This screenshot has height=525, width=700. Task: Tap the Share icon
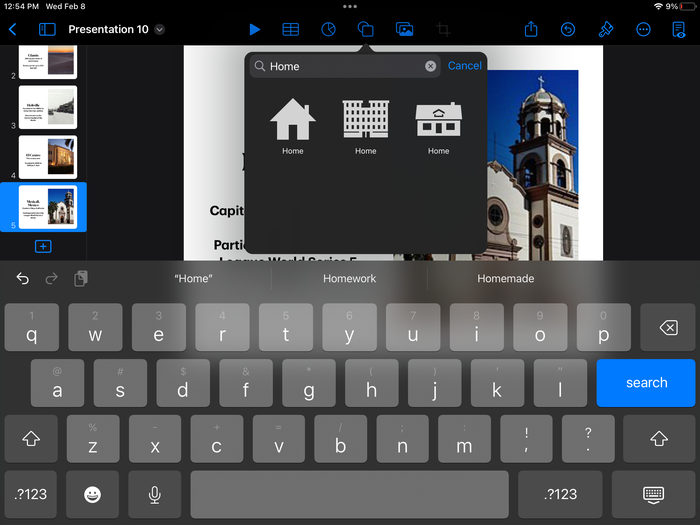tap(532, 30)
